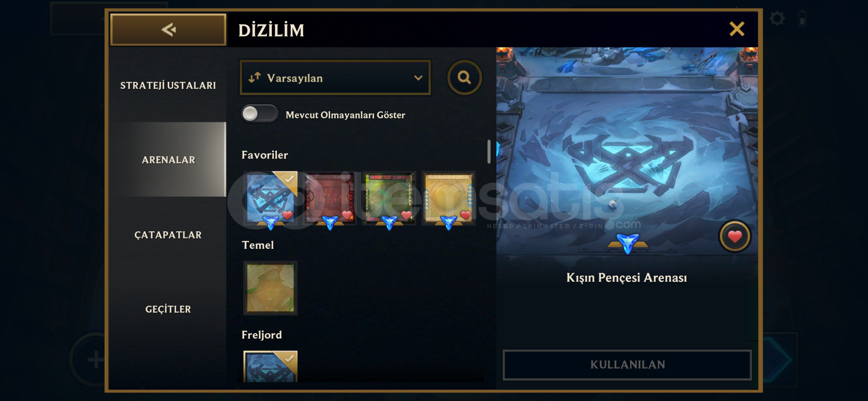Unfavorite the blue ice arena thumbnail heart
The image size is (868, 401).
(x=287, y=215)
